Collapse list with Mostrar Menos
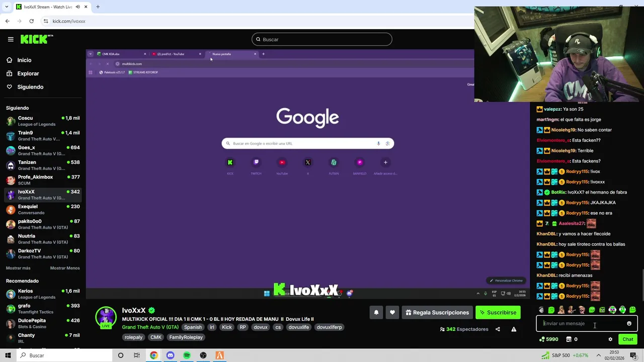The image size is (644, 362). (x=65, y=268)
